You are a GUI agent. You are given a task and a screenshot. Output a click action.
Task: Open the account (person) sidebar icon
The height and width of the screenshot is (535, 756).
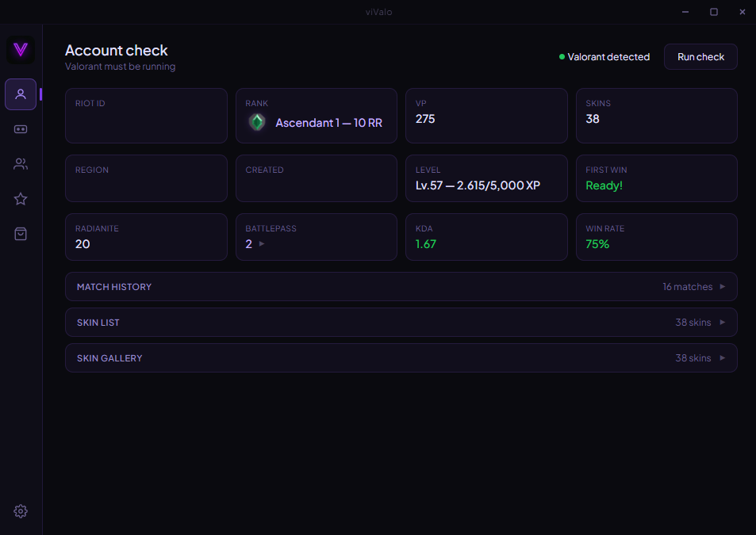point(21,94)
